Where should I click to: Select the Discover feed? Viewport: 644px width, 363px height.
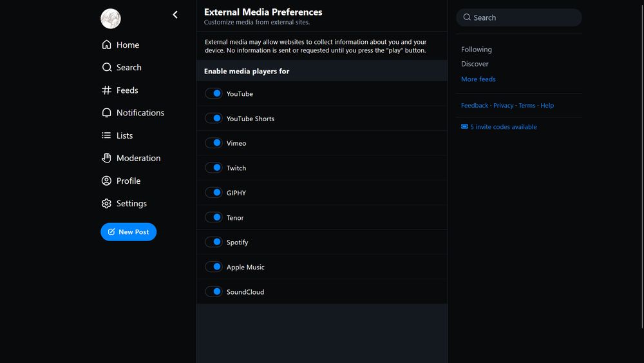click(x=475, y=64)
